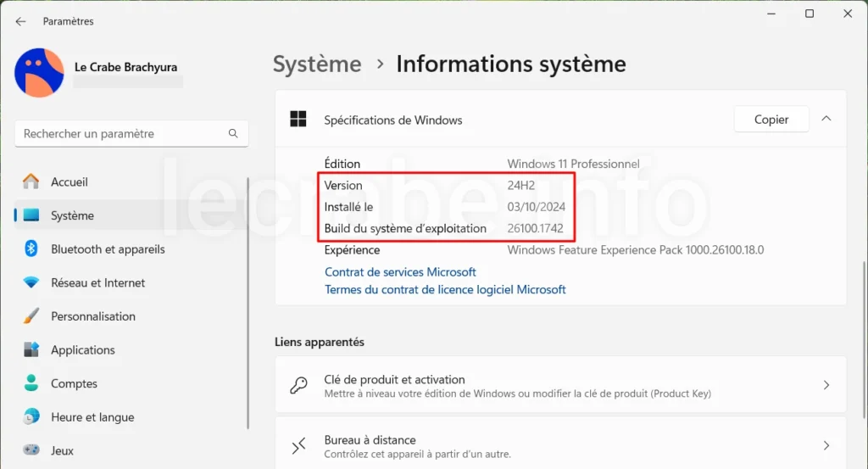Click the Liens apparentés heading
868x469 pixels.
[320, 342]
